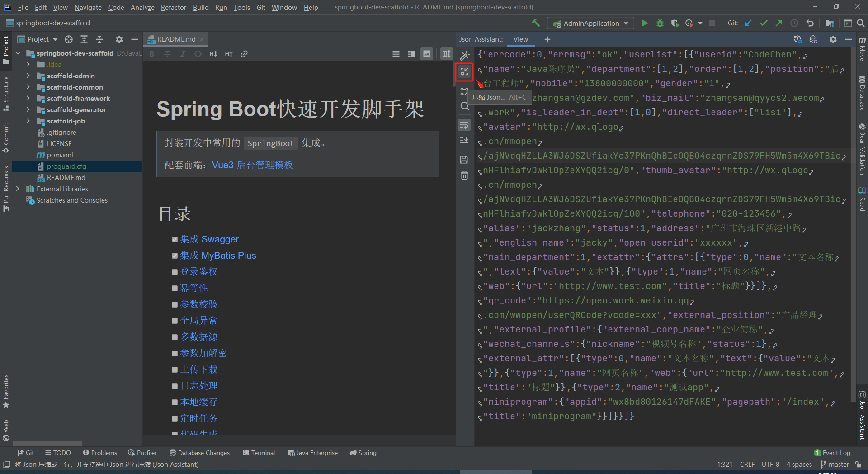868x474 pixels.
Task: Push commits with the green arrow Git icon
Action: point(778,23)
